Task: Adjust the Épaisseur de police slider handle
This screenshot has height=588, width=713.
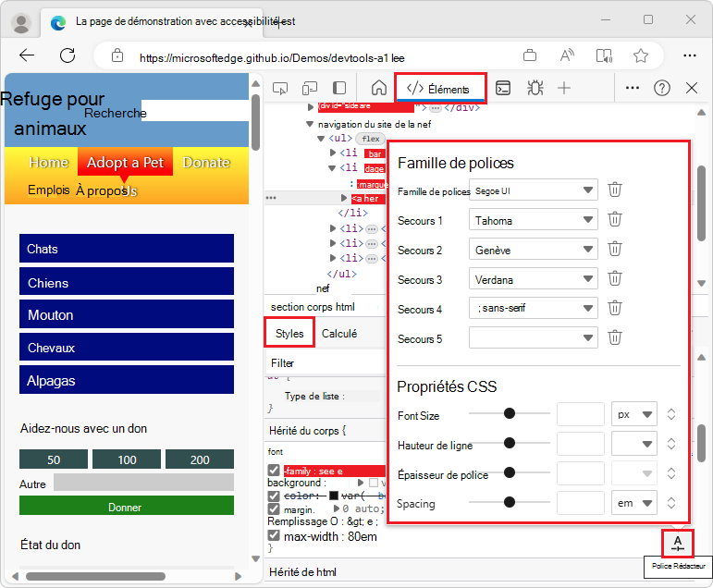Action: coord(510,472)
